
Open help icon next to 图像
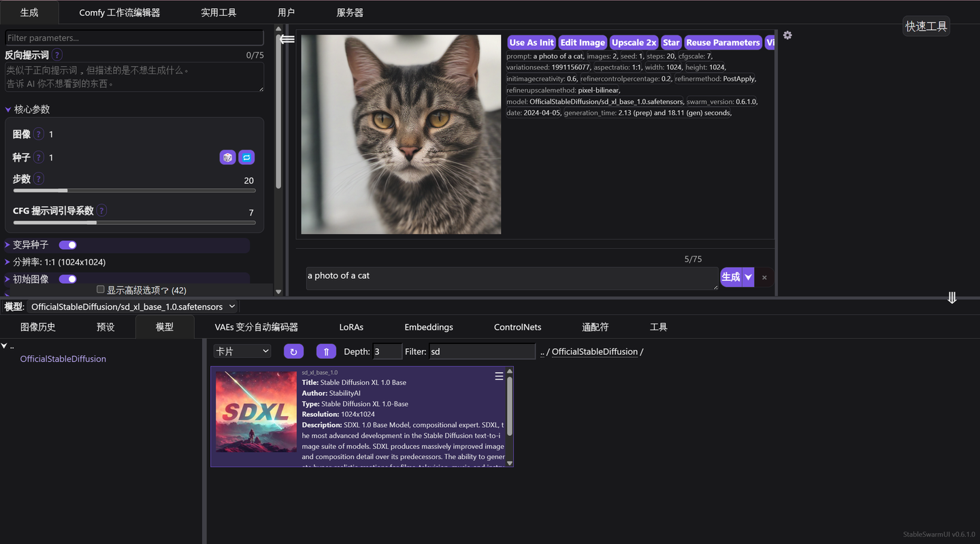pyautogui.click(x=39, y=134)
